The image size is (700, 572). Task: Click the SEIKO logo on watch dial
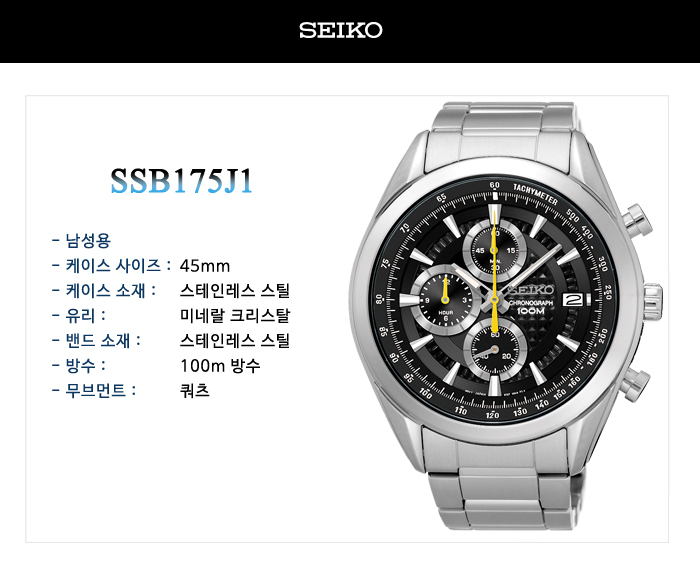(531, 290)
